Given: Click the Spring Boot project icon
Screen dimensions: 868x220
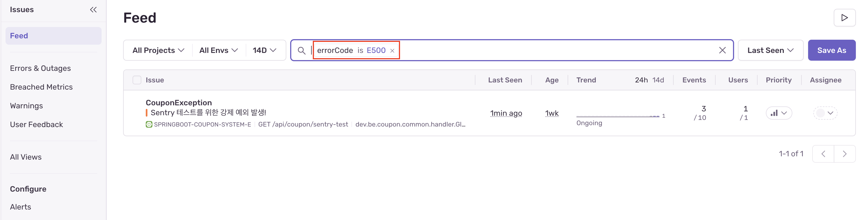Looking at the screenshot, I should (x=149, y=124).
